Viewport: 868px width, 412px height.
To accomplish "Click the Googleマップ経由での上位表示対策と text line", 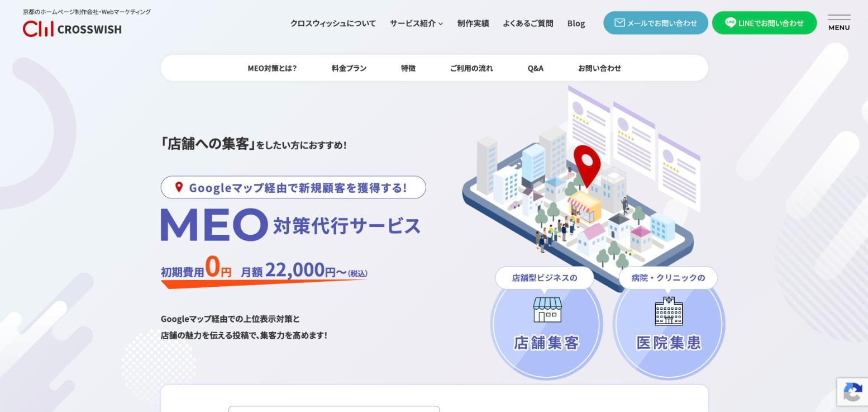I will [x=230, y=319].
